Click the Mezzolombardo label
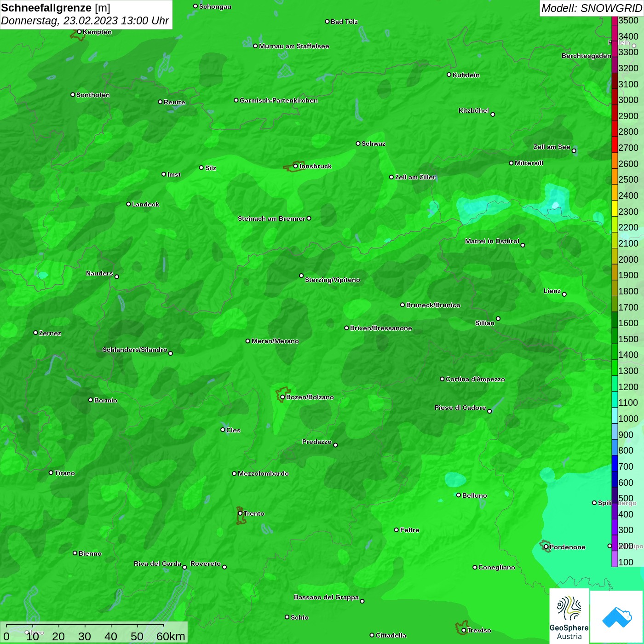644x644 pixels. point(263,473)
